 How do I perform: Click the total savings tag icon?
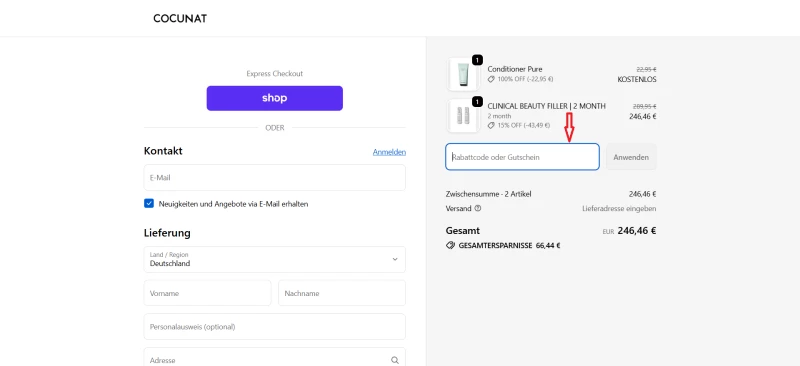pyautogui.click(x=450, y=245)
